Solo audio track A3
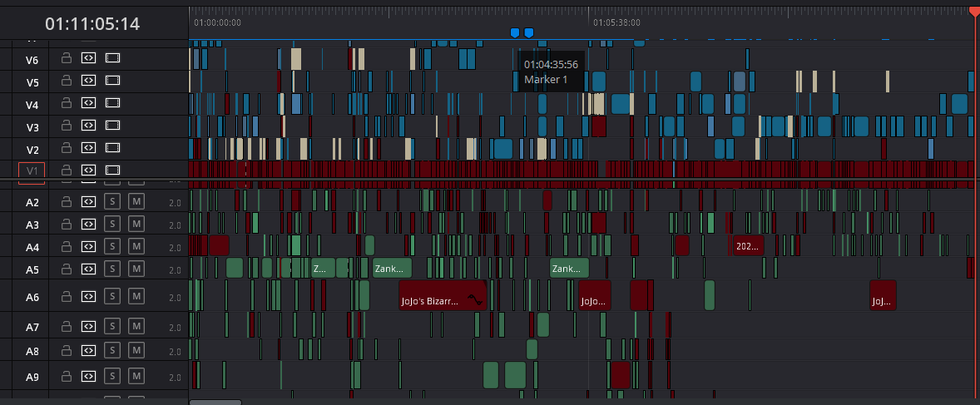This screenshot has height=405, width=980. 111,224
